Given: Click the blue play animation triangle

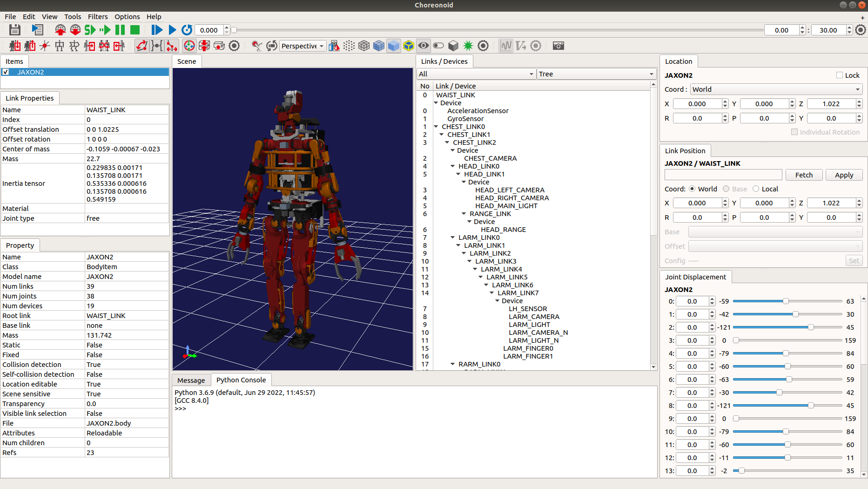Looking at the screenshot, I should [172, 30].
